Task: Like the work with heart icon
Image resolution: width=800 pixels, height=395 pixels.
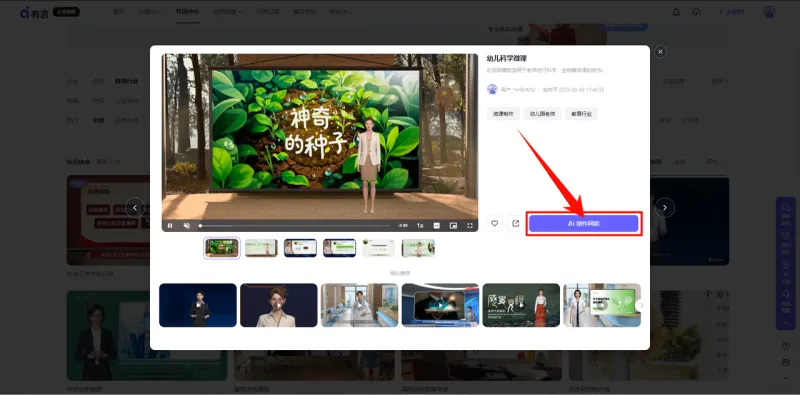Action: 494,224
